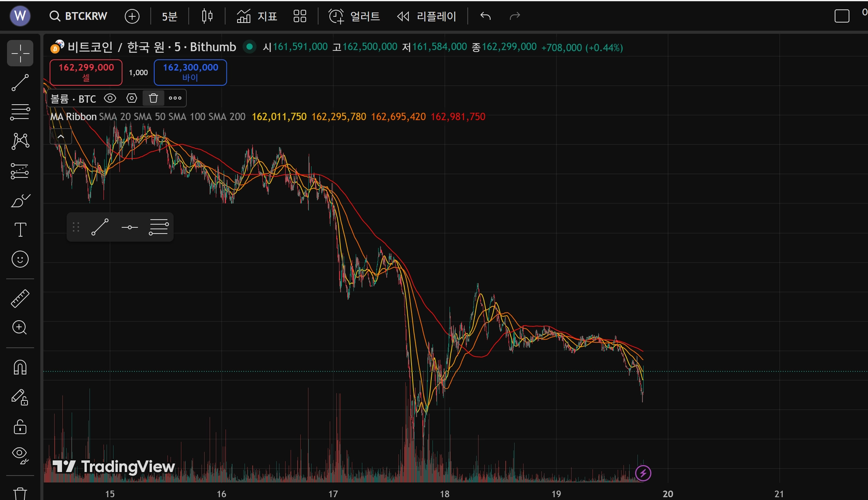This screenshot has width=868, height=500.
Task: Click the red 셀 sell button
Action: point(86,72)
